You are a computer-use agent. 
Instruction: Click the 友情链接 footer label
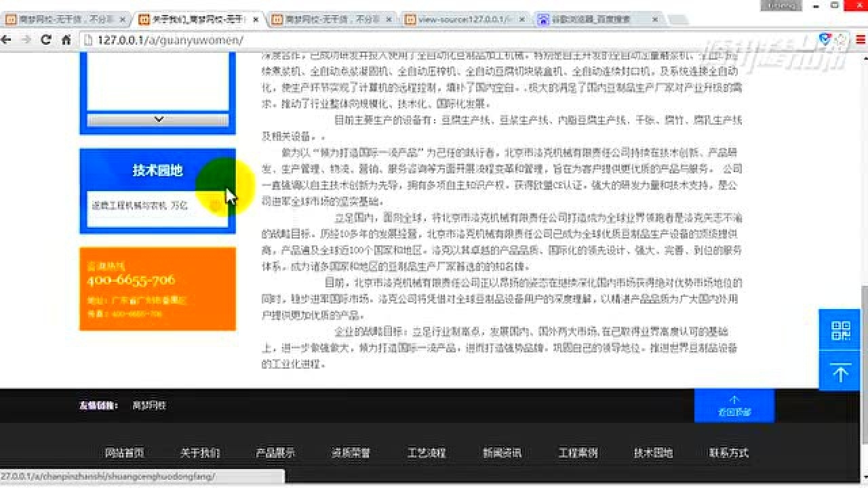(99, 406)
